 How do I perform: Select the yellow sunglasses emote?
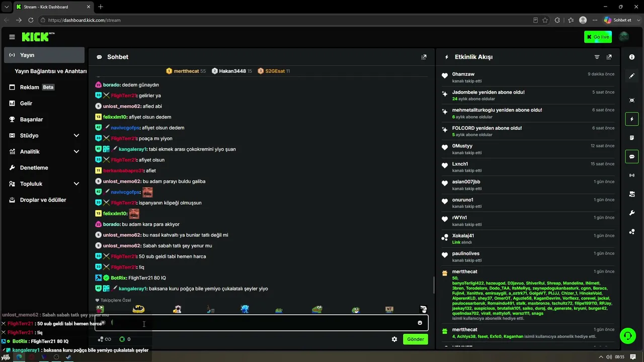(138, 309)
